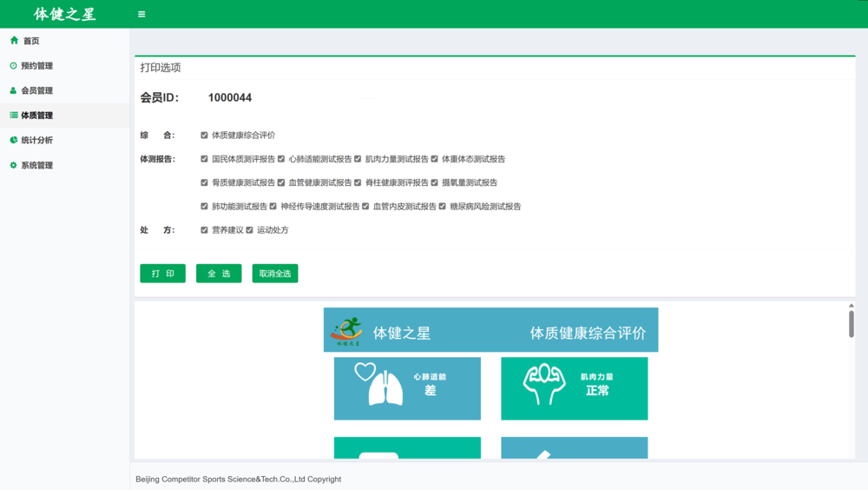Toggle 体重体态测试报告 checkbox
The width and height of the screenshot is (868, 490).
click(435, 159)
